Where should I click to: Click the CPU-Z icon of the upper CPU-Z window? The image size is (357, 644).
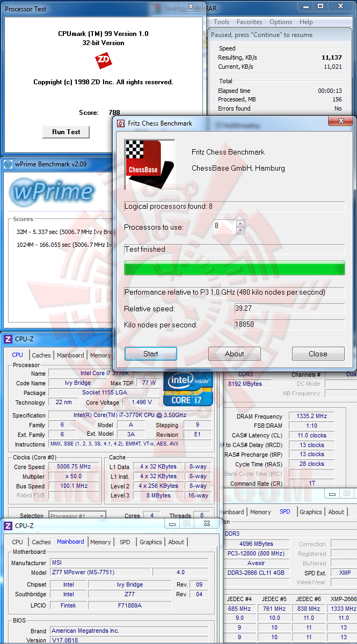click(x=8, y=339)
